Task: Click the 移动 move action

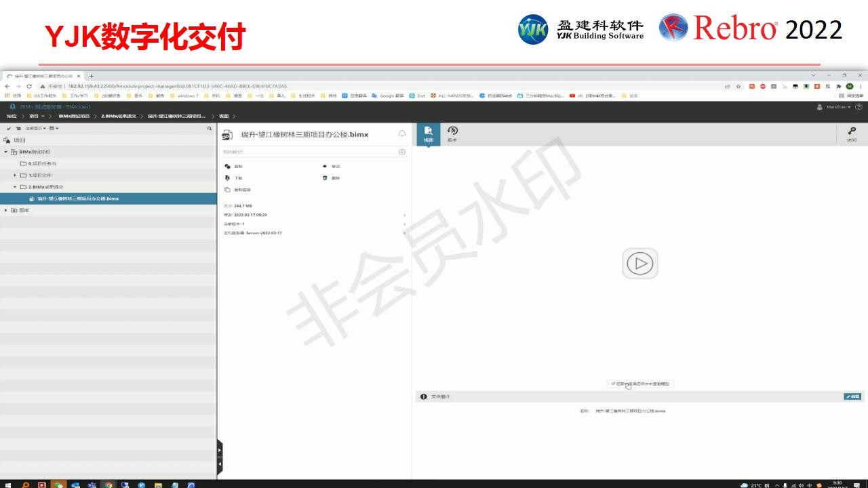Action: [331, 166]
